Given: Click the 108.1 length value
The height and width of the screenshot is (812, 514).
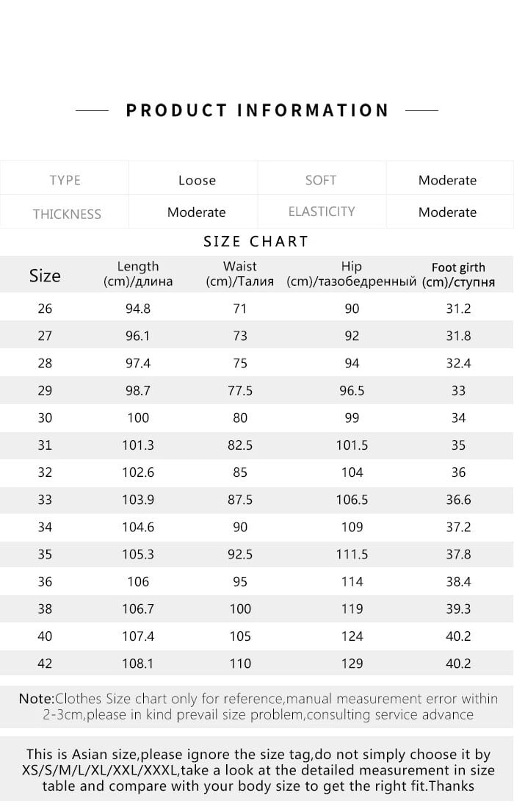Looking at the screenshot, I should tap(137, 664).
